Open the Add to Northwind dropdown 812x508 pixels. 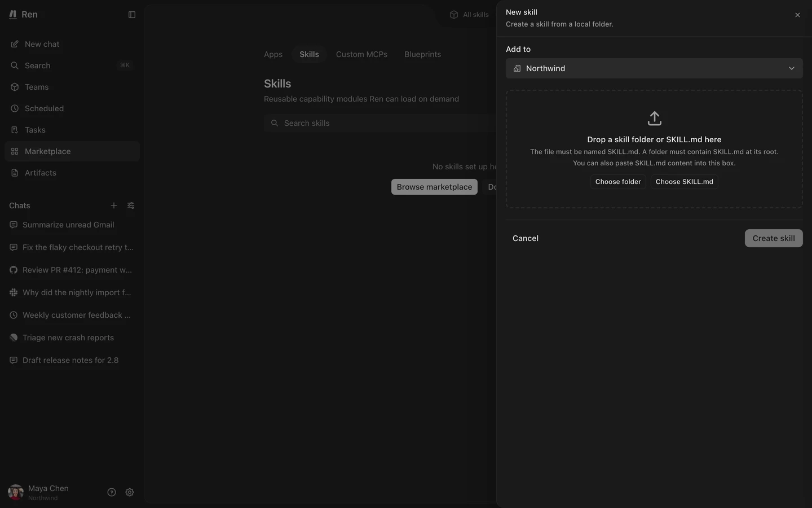click(654, 68)
